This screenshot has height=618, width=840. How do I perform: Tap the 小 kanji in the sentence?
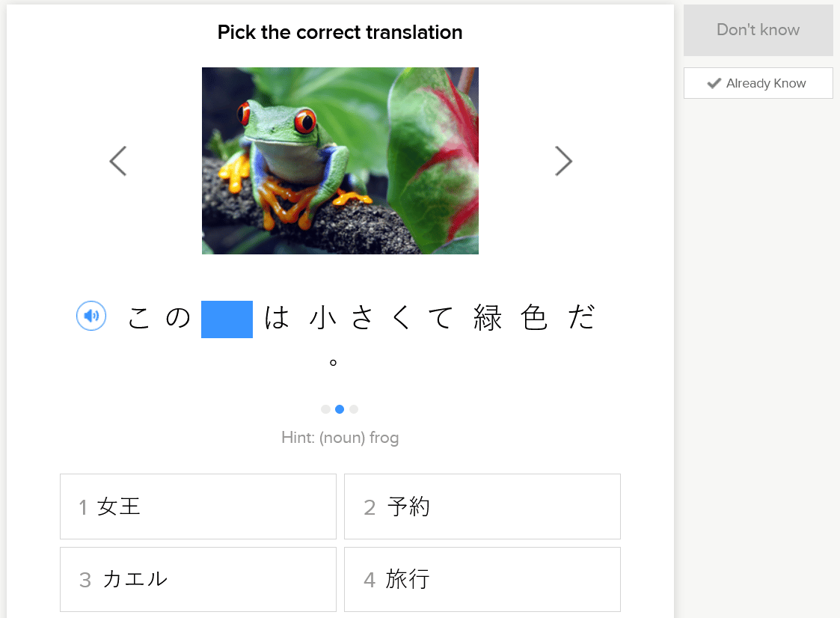click(x=322, y=319)
